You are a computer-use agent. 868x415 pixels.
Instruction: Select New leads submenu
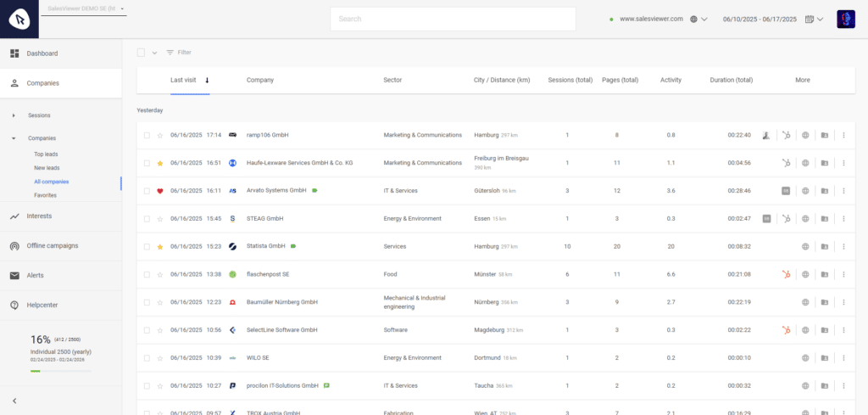click(x=47, y=167)
